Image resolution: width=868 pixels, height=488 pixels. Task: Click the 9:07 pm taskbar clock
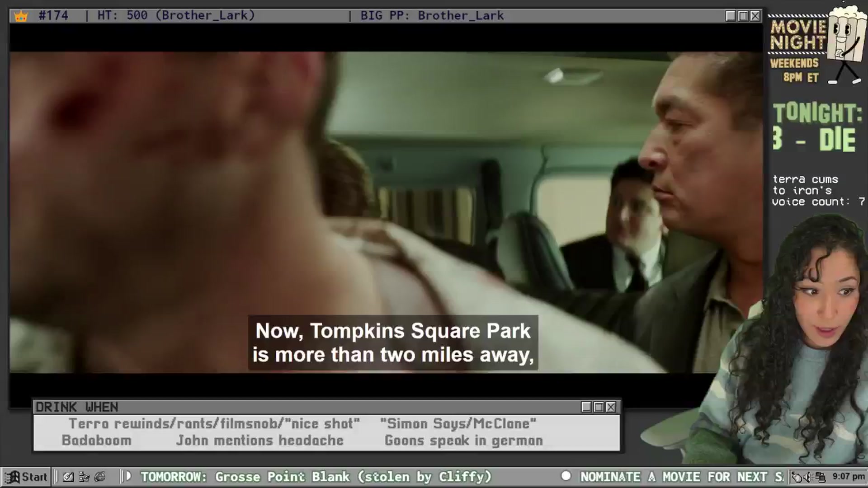tap(848, 476)
